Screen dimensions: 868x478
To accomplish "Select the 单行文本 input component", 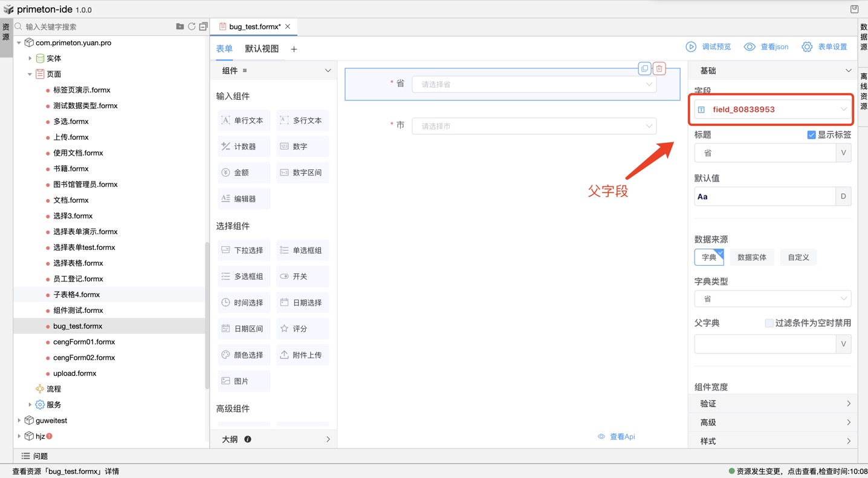I will pos(244,120).
